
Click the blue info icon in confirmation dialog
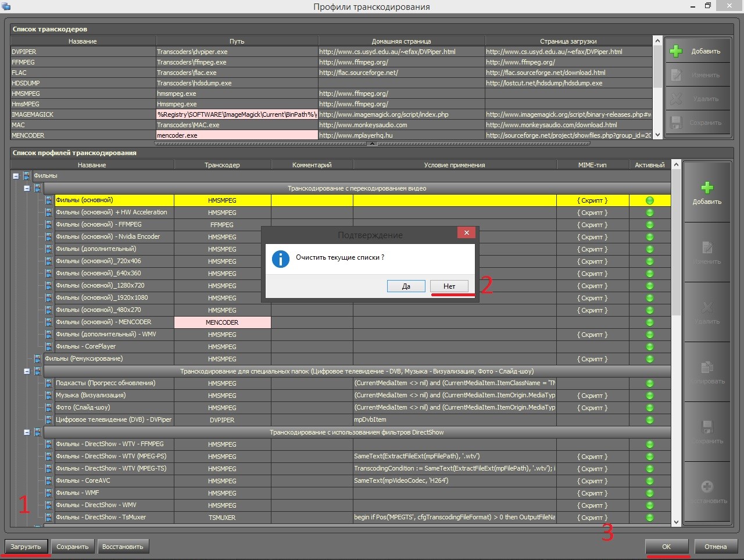coord(281,259)
